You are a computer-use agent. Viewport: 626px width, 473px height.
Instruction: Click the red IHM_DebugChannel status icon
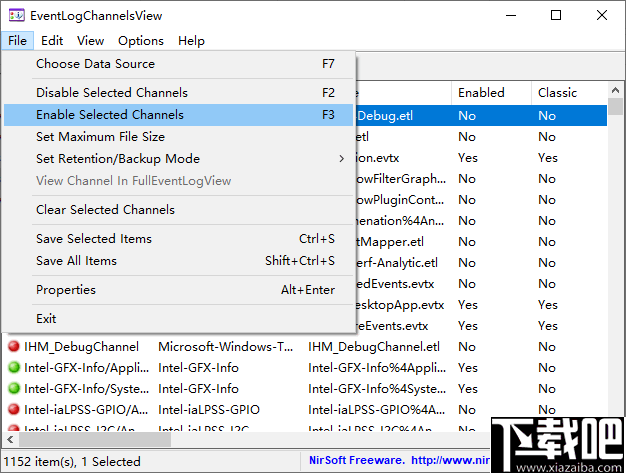click(x=14, y=347)
